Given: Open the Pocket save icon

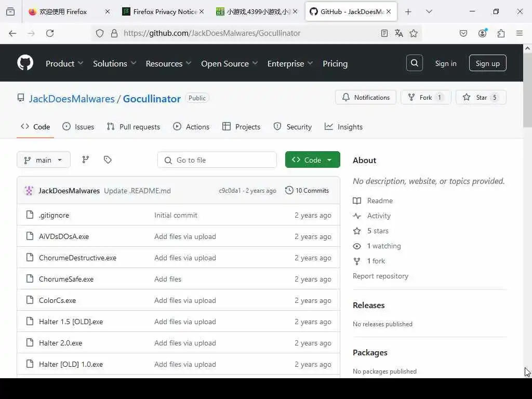Looking at the screenshot, I should (x=463, y=33).
